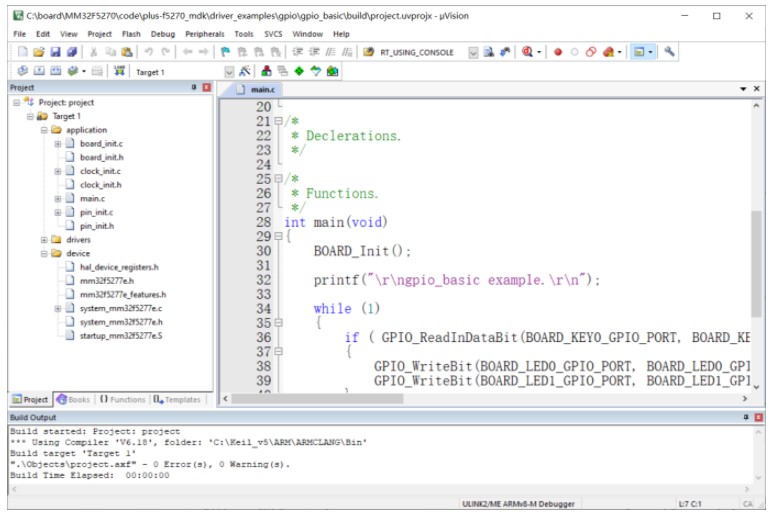Open the RT_USING_CONSOLE find dropdown
Viewport: 775px width, 517px height.
[x=473, y=52]
